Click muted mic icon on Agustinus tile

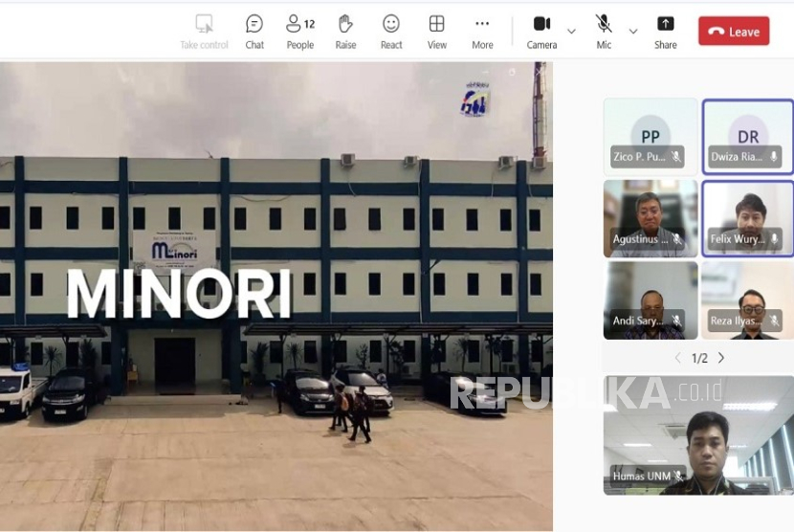coord(677,238)
